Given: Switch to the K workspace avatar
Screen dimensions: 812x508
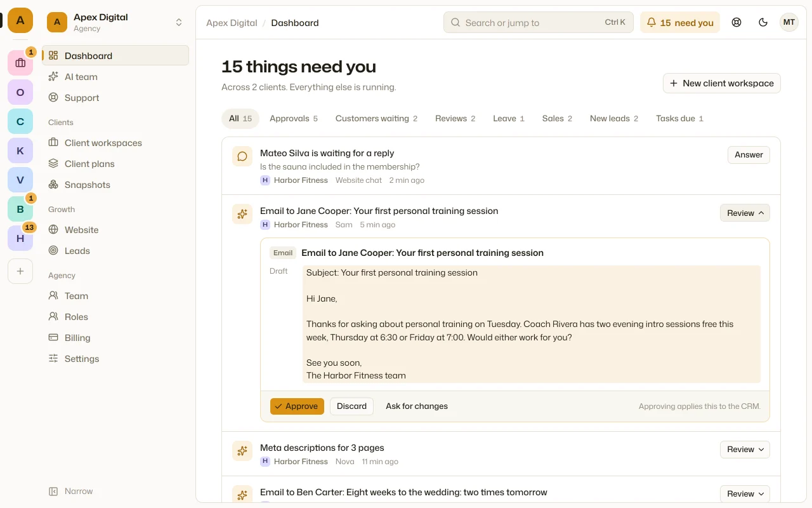Looking at the screenshot, I should [x=20, y=150].
